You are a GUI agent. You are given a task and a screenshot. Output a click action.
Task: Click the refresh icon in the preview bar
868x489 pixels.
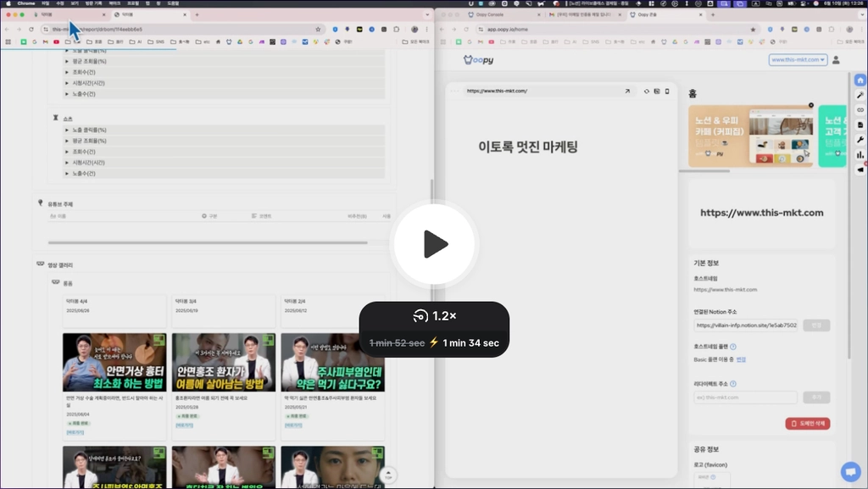click(646, 91)
